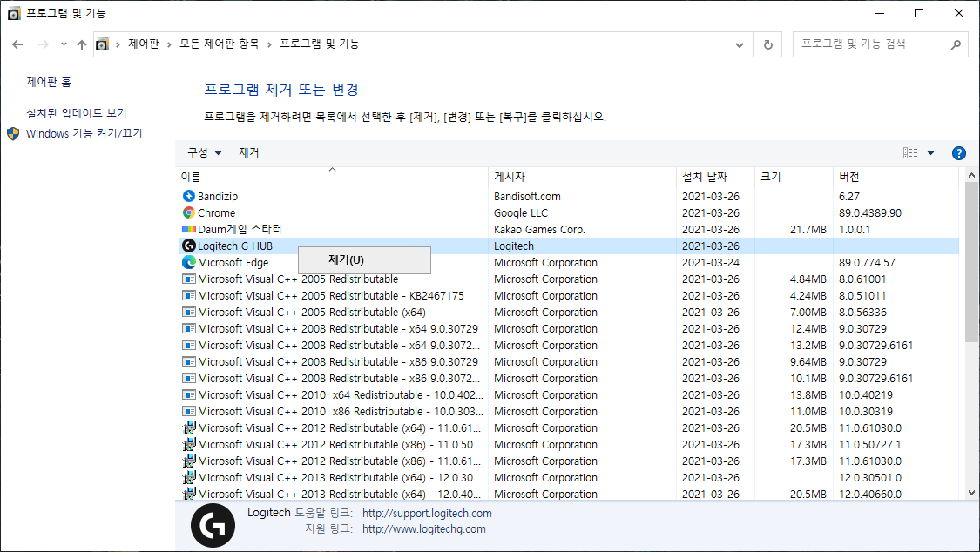Select the Daum게임 스타터 row name
The image size is (980, 552).
coord(240,229)
